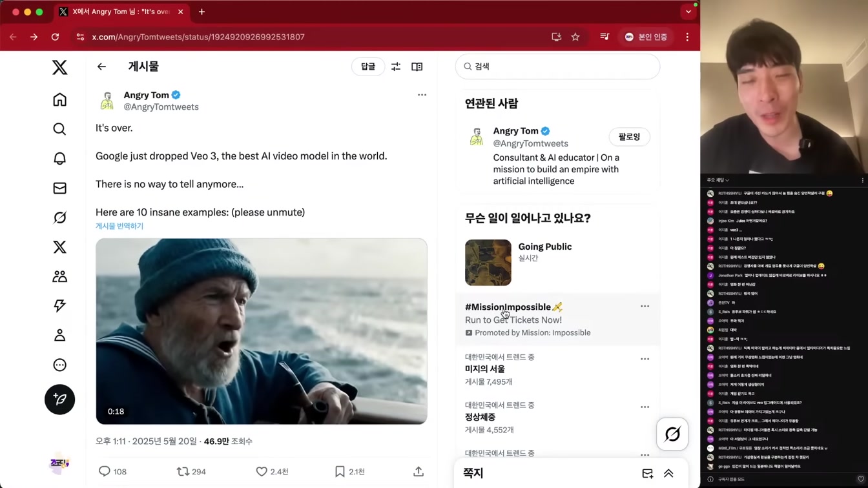868x488 pixels.
Task: Open account avatar at sidebar bottom
Action: click(x=59, y=463)
